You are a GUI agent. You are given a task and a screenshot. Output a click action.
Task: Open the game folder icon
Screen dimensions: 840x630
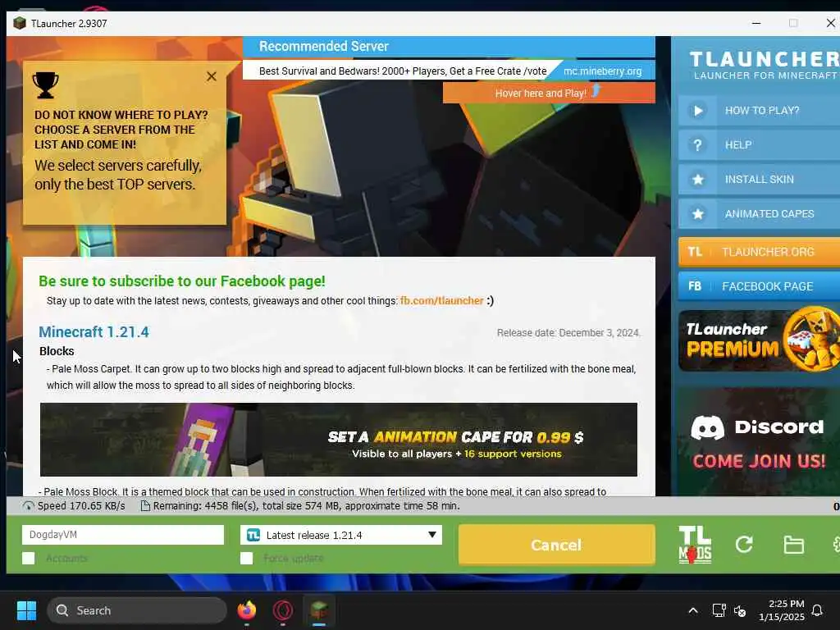coord(793,545)
